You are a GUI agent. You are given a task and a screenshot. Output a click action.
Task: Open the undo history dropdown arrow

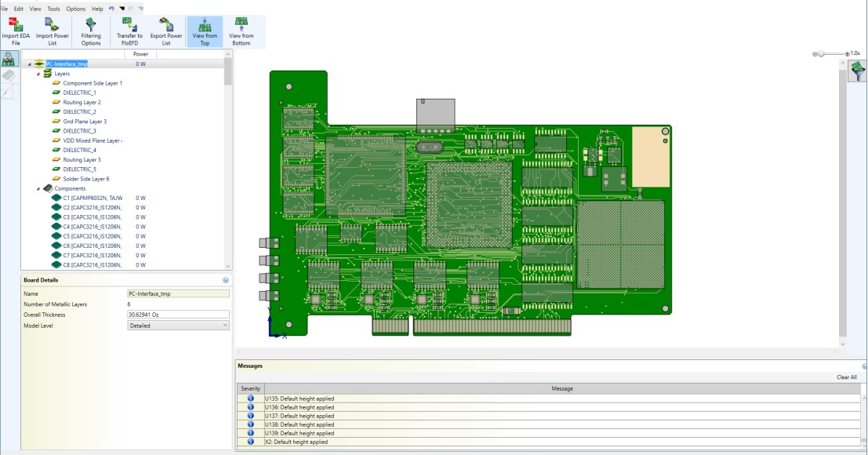[x=122, y=9]
